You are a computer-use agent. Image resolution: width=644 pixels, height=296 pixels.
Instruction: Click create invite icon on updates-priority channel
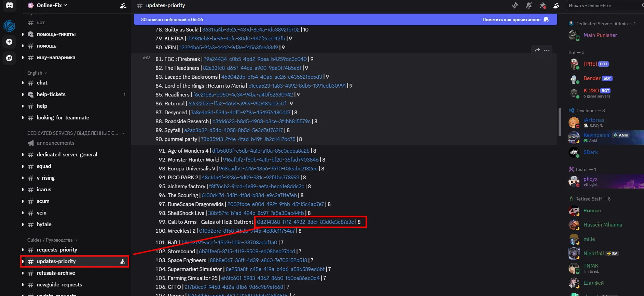123,261
